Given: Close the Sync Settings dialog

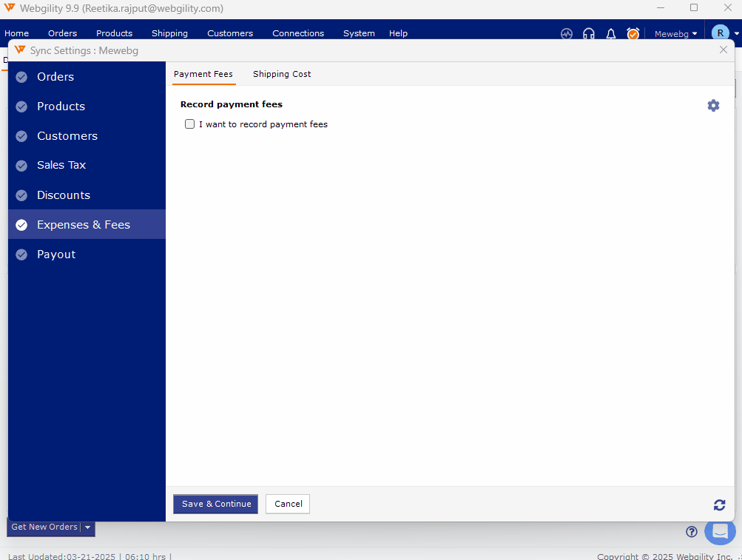Looking at the screenshot, I should pos(724,50).
